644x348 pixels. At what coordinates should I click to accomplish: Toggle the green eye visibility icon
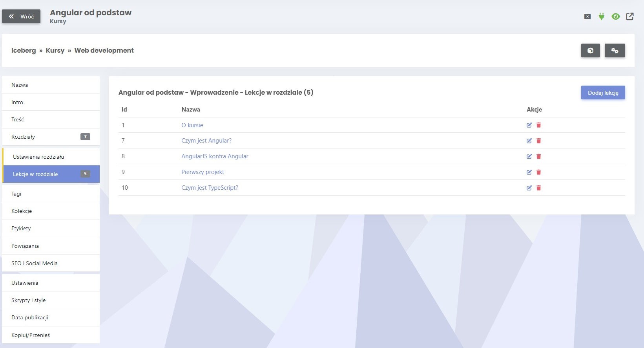tap(616, 16)
